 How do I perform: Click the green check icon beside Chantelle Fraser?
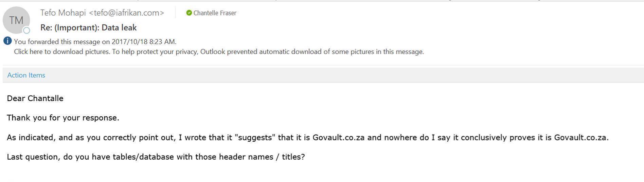(x=189, y=13)
